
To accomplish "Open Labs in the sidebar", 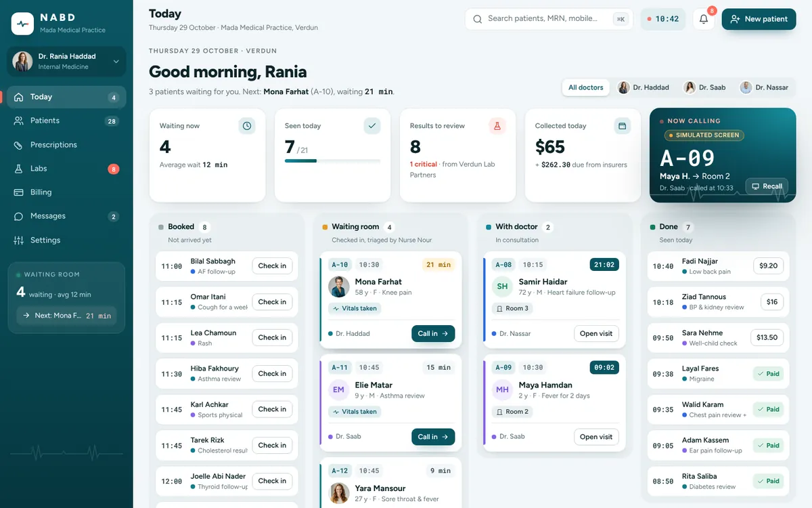I will [x=66, y=169].
